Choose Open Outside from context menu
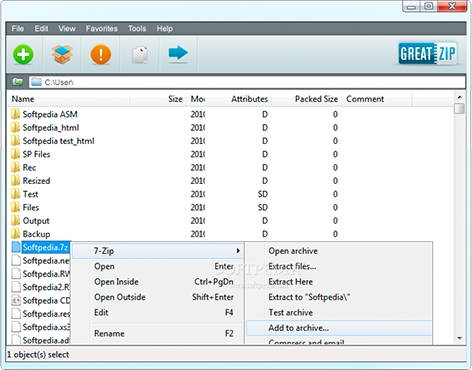This screenshot has width=472, height=370. pyautogui.click(x=159, y=297)
